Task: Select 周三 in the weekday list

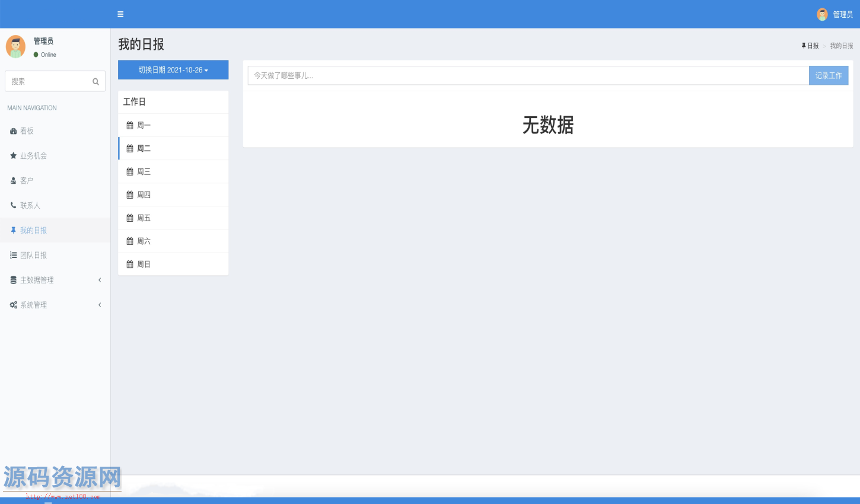Action: click(173, 172)
